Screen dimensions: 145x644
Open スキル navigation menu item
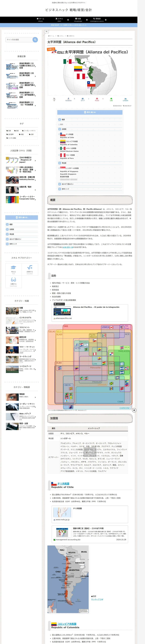59,20
